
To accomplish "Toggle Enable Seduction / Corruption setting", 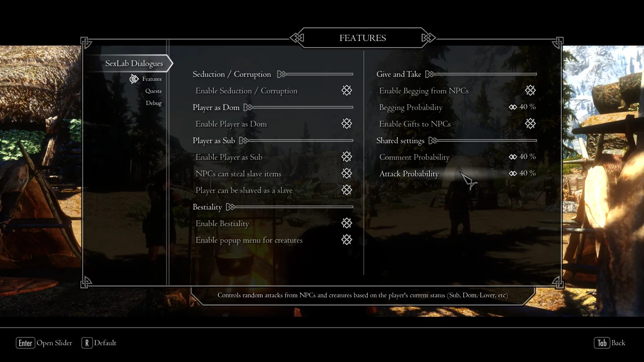I will [x=346, y=90].
